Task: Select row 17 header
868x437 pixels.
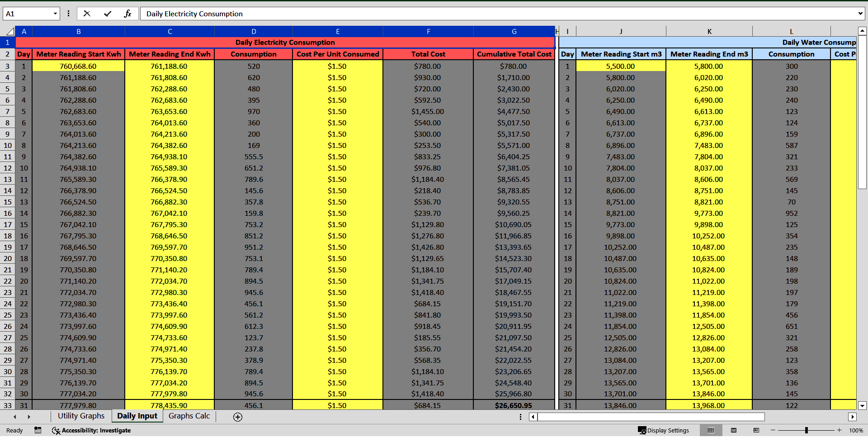Action: 8,224
